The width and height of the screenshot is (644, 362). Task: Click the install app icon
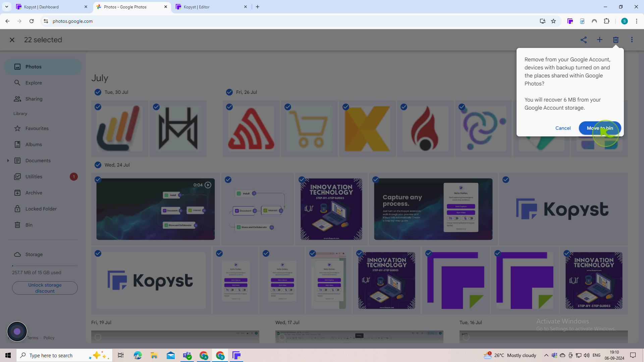click(542, 21)
